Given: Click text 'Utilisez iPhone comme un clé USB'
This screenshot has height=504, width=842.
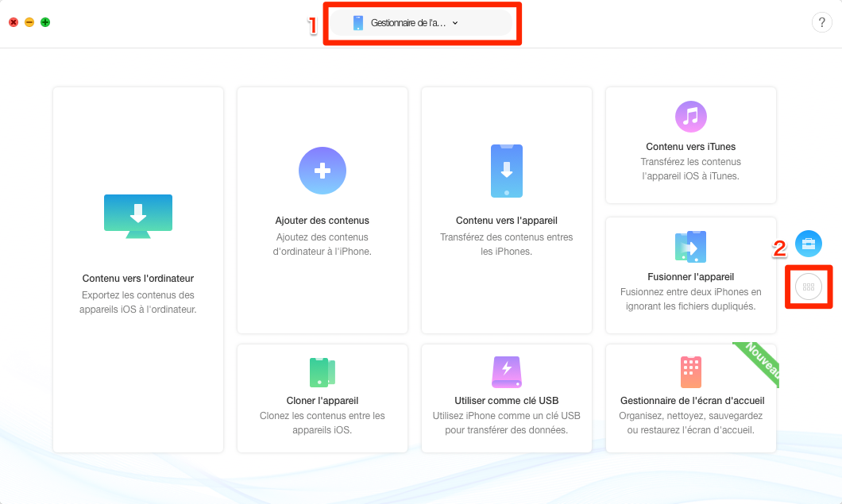Looking at the screenshot, I should (x=506, y=415).
